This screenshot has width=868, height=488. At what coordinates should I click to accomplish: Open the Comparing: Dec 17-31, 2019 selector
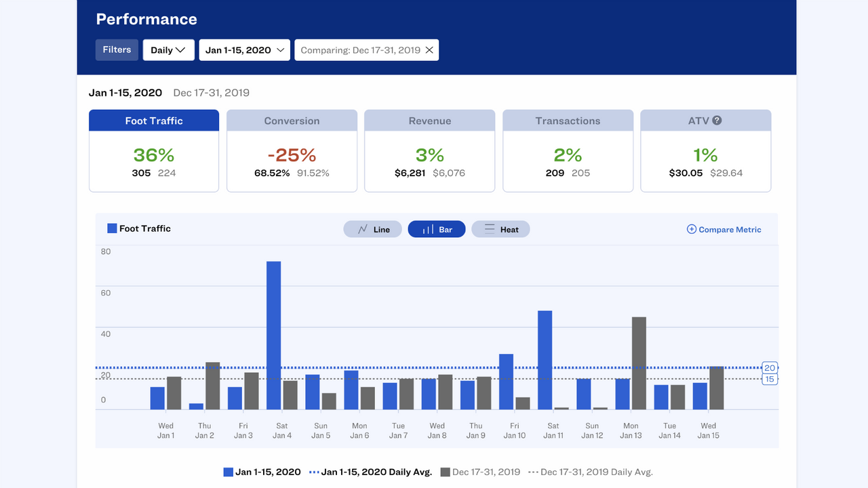coord(359,49)
